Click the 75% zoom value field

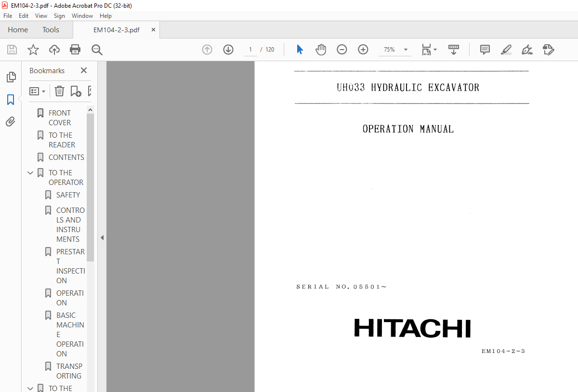(x=389, y=50)
